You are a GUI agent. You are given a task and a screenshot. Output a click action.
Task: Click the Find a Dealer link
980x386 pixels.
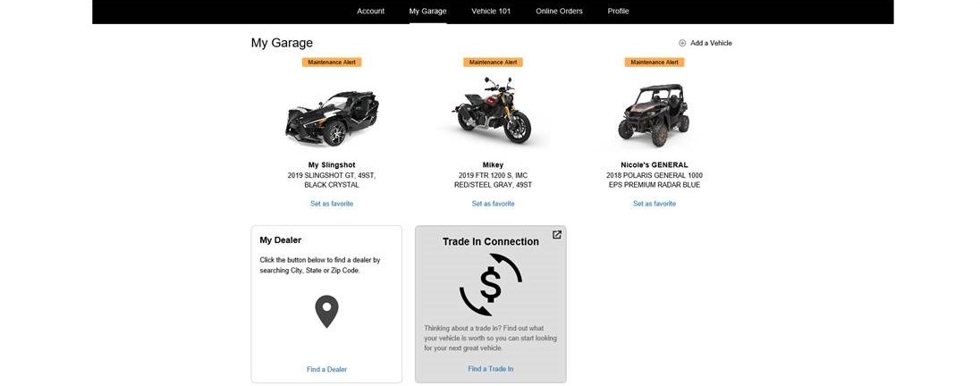[x=326, y=369]
